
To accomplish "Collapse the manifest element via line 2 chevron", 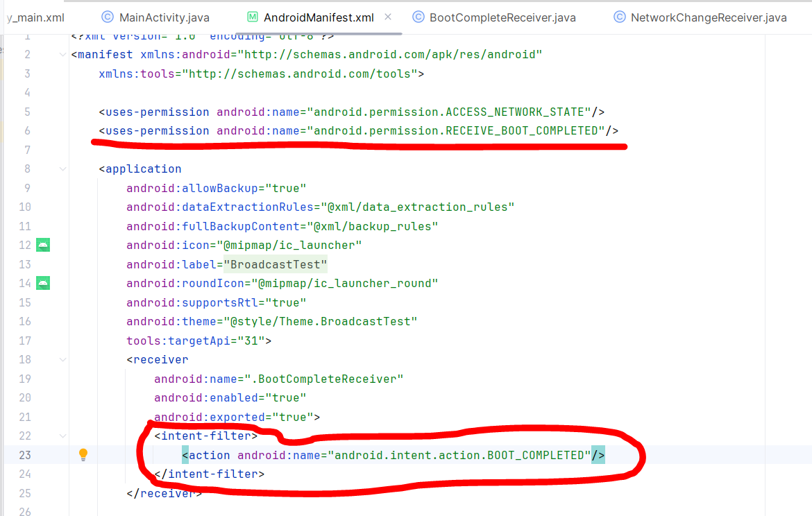I will coord(62,54).
